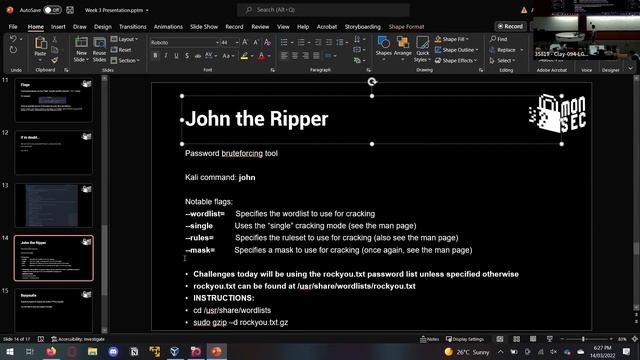
Task: Expand Section dropdown
Action: click(x=125, y=60)
